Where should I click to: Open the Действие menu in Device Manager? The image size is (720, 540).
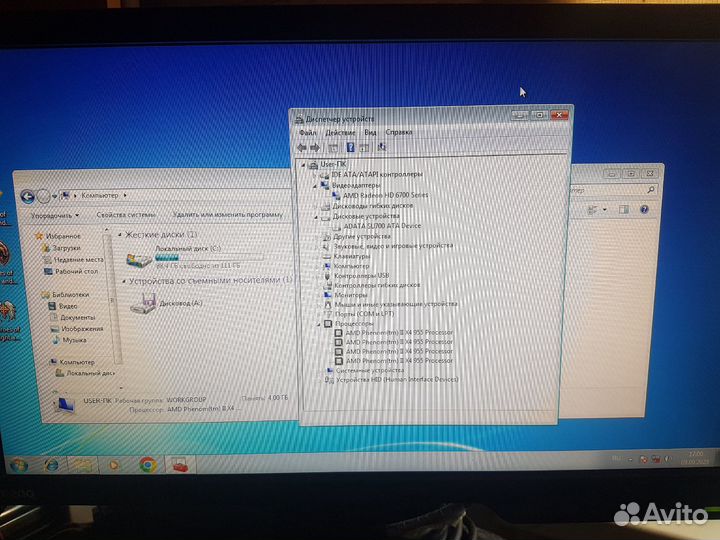coord(340,133)
